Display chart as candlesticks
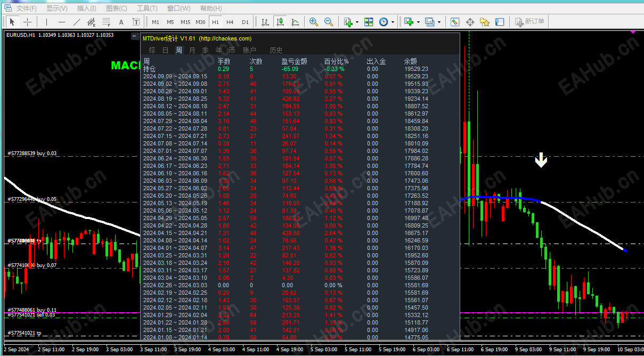Screen dimensions: 644x356 [280, 22]
